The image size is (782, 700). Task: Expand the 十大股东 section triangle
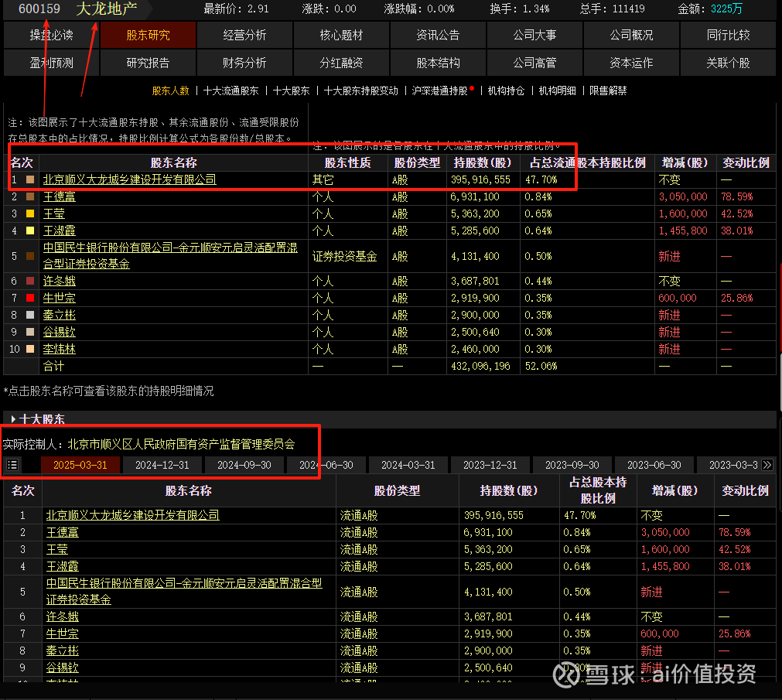point(13,419)
